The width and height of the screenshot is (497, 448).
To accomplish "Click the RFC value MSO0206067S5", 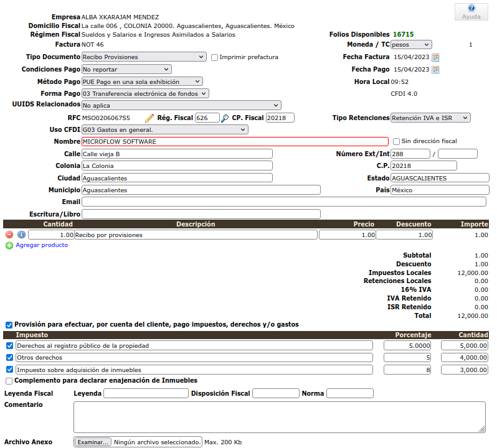I will [106, 118].
